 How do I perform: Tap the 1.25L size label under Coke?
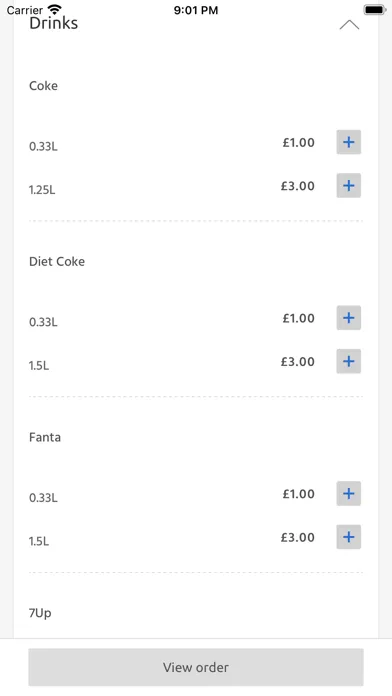42,190
